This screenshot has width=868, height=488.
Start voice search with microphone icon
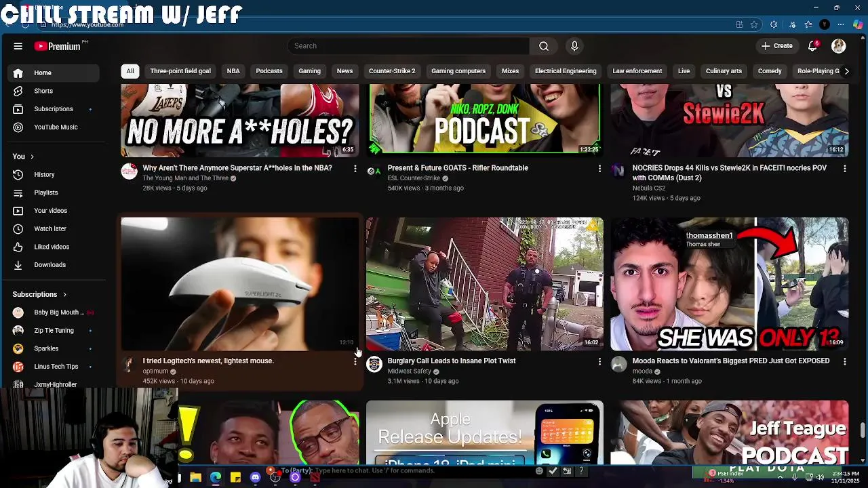click(x=574, y=46)
